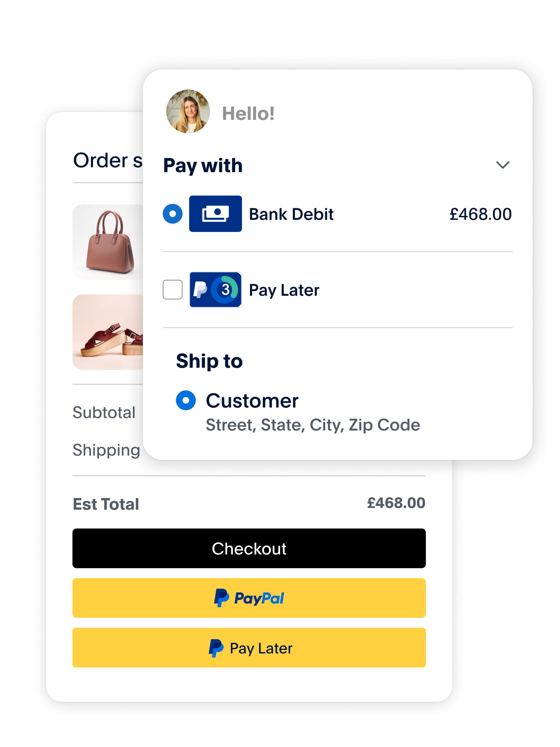This screenshot has width=560, height=747.
Task: Click the Pay Later option label
Action: [284, 290]
